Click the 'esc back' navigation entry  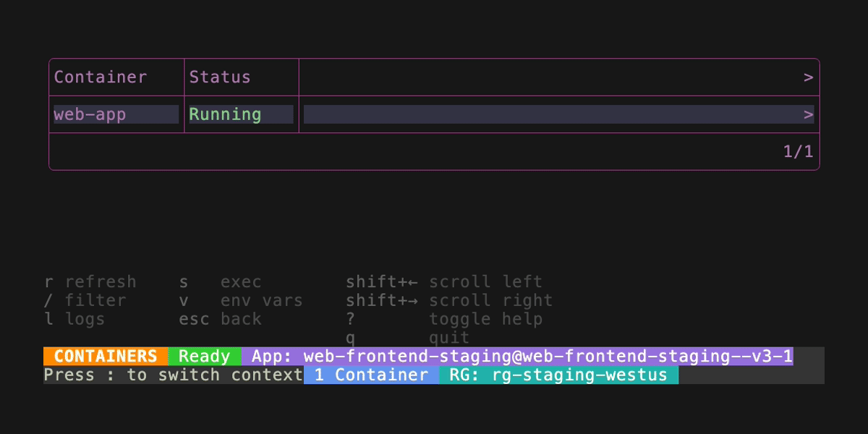coord(221,318)
